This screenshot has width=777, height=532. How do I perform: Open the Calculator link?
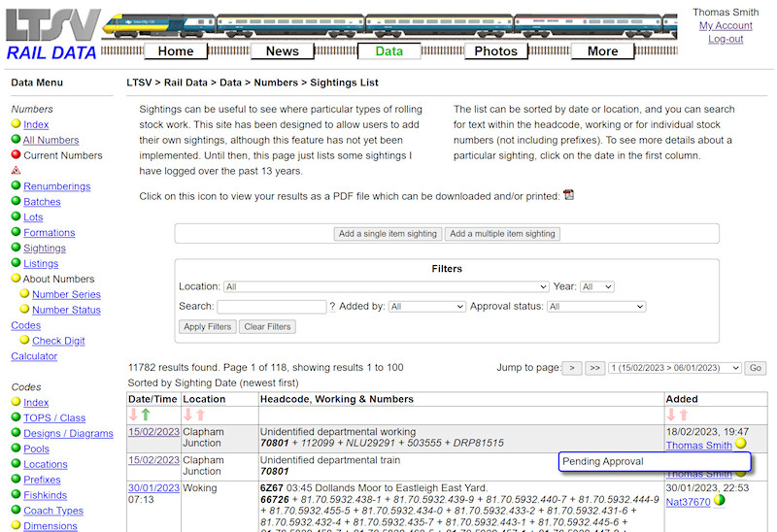34,356
